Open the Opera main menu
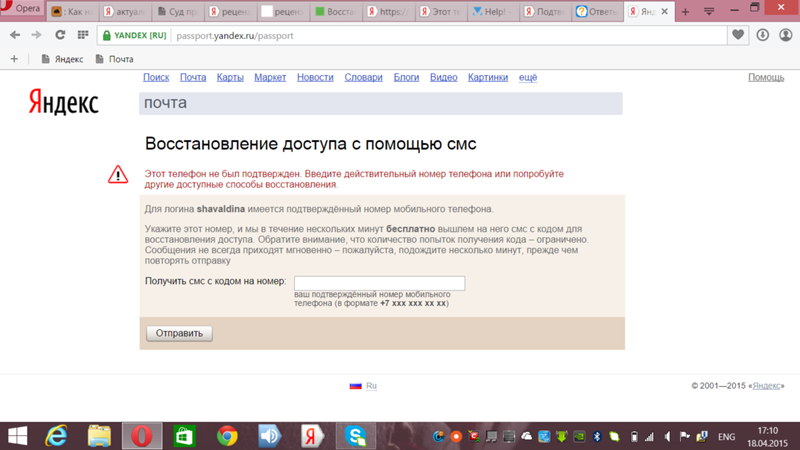 click(x=21, y=9)
